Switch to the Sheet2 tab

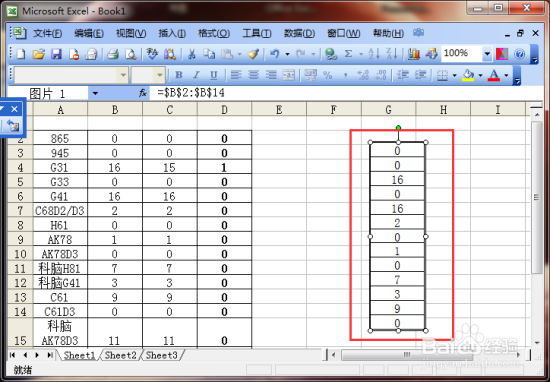click(120, 355)
